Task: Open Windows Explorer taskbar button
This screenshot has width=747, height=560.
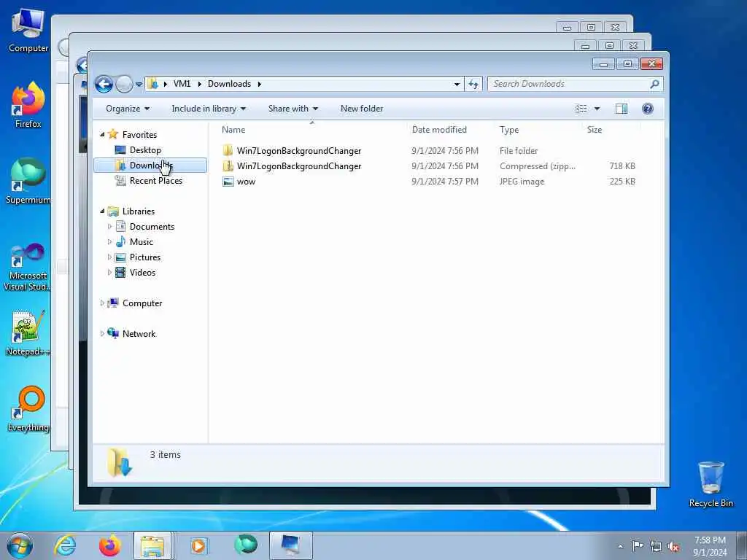Action: [x=152, y=545]
